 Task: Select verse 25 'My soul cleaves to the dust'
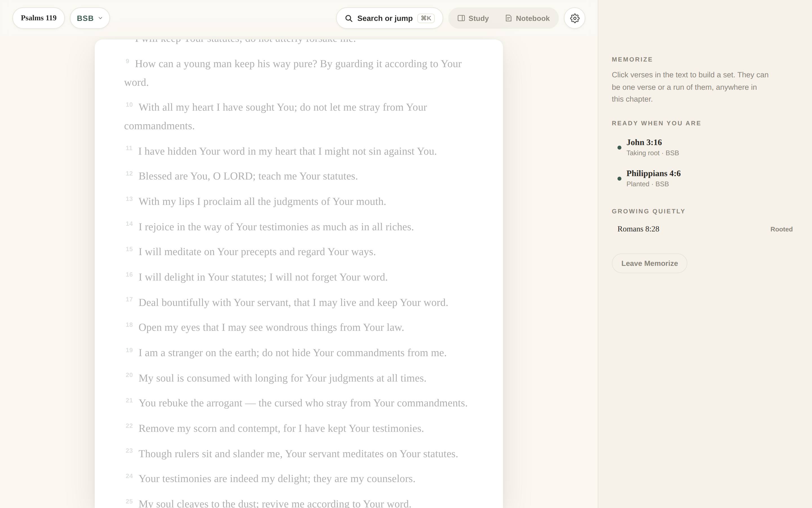pyautogui.click(x=268, y=503)
